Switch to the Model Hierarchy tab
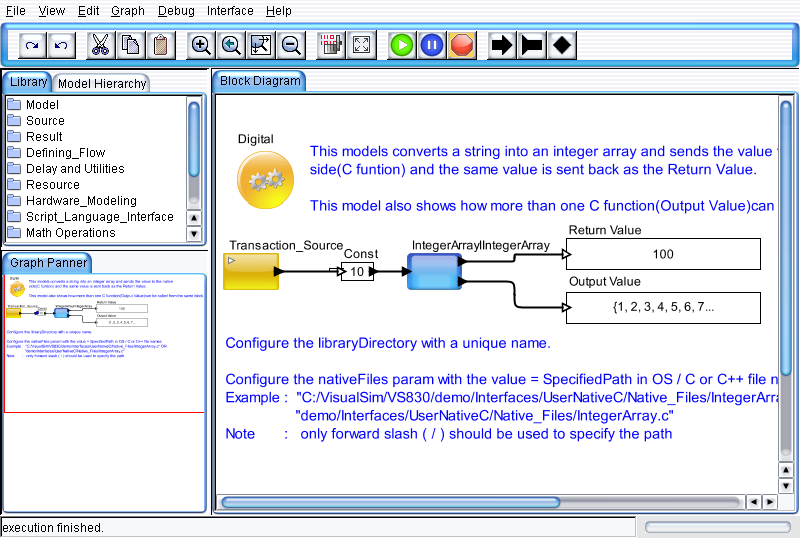 102,83
